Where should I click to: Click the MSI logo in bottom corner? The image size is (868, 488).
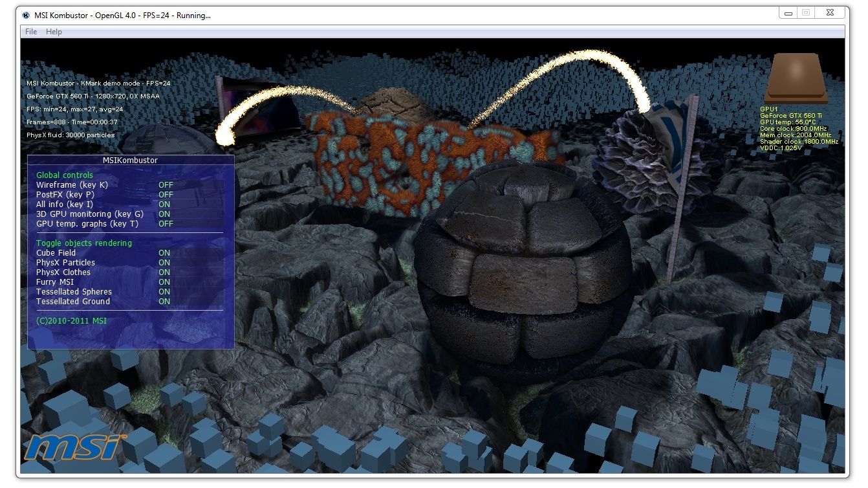tap(74, 447)
